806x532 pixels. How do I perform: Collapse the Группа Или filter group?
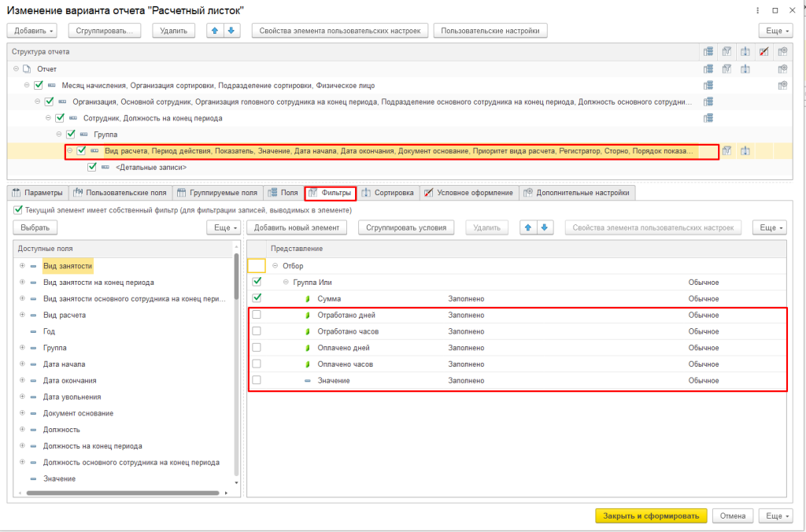287,282
